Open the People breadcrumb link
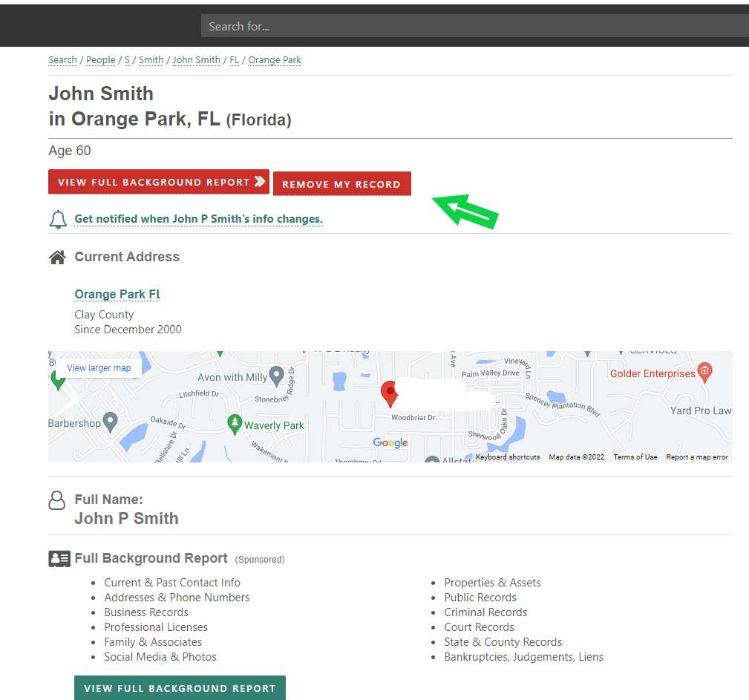 [101, 60]
